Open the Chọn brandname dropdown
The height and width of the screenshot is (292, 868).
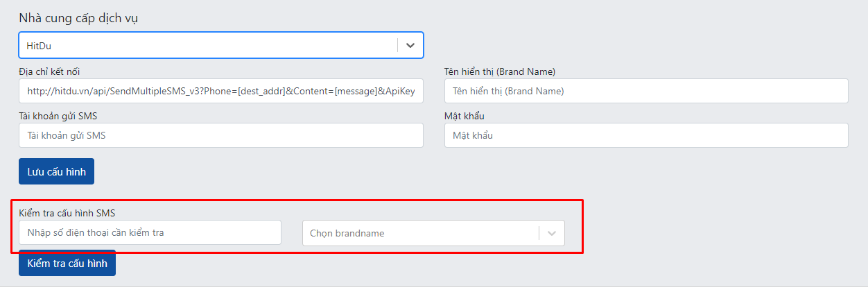(x=433, y=233)
